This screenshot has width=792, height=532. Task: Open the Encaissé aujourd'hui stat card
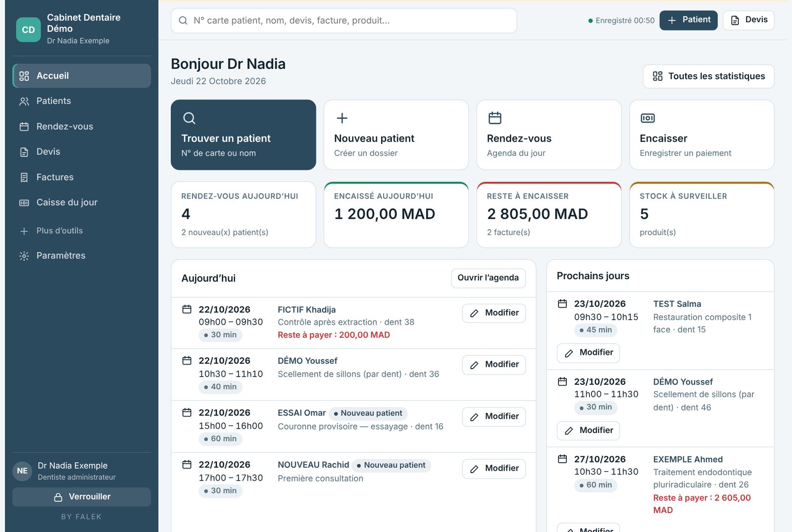(396, 215)
